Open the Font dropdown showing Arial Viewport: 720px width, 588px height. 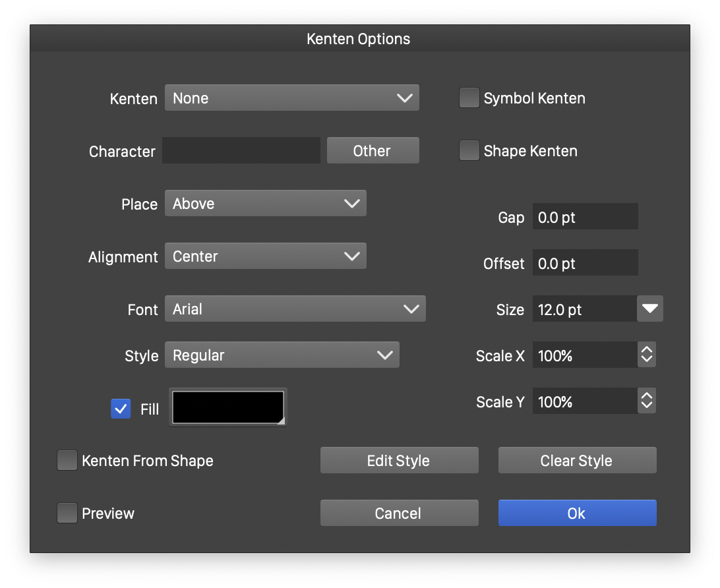pyautogui.click(x=295, y=309)
